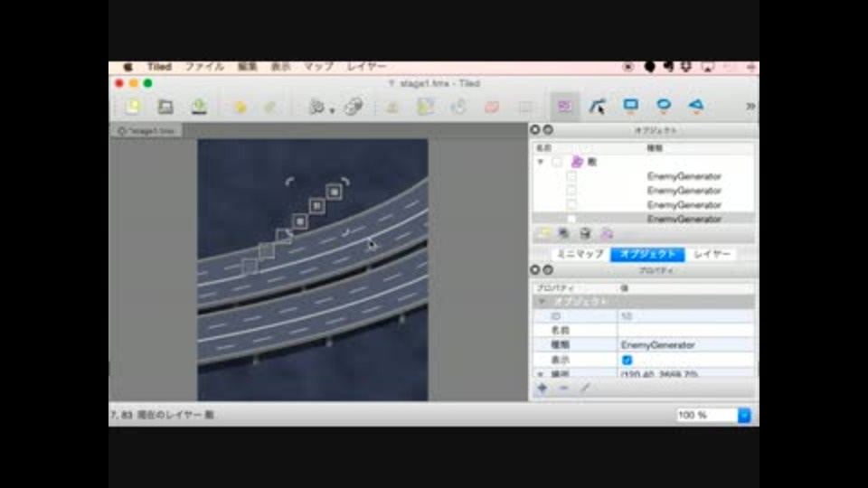Select the Rectangular Select tool
Screen dimensions: 868x488
click(525, 107)
